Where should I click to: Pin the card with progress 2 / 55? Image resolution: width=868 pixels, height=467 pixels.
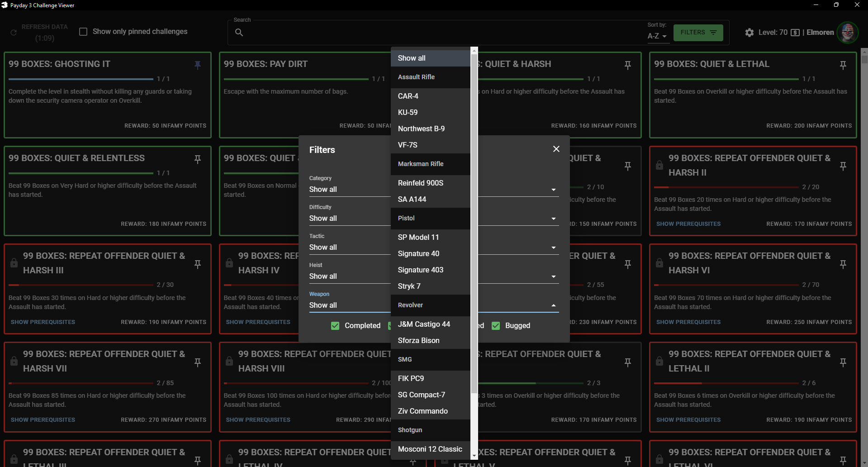pyautogui.click(x=628, y=264)
